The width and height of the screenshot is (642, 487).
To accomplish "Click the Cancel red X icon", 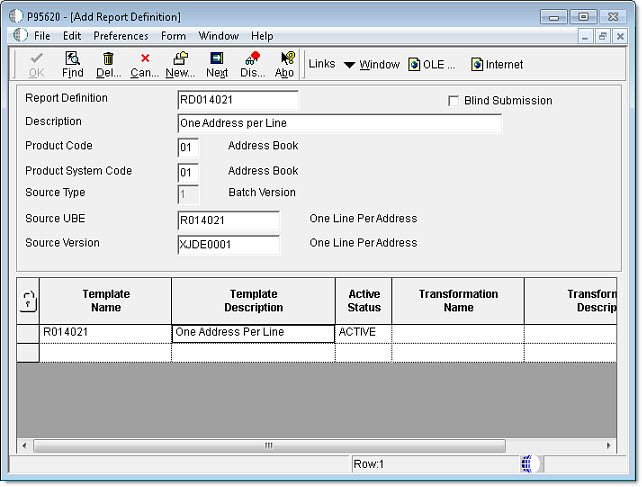I will [145, 59].
